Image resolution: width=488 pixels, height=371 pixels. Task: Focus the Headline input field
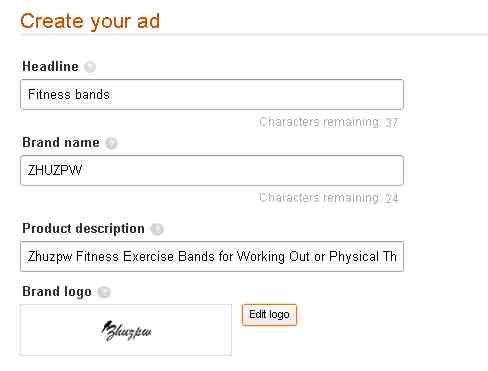pyautogui.click(x=212, y=94)
